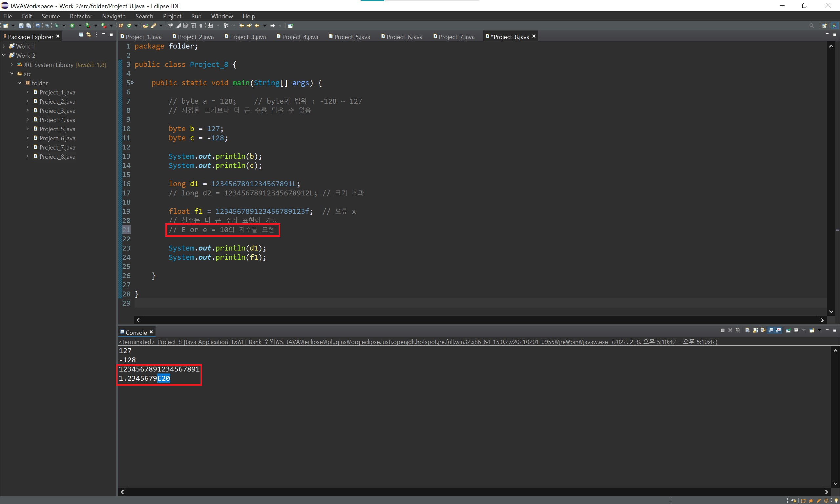This screenshot has width=840, height=504.
Task: Click the Debug bug icon in toolbar
Action: pyautogui.click(x=56, y=26)
